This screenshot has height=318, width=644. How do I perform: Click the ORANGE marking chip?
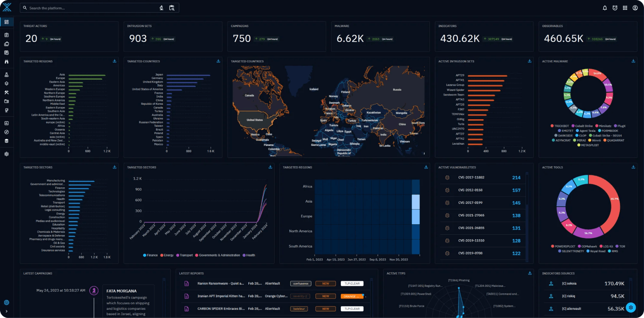(x=352, y=296)
